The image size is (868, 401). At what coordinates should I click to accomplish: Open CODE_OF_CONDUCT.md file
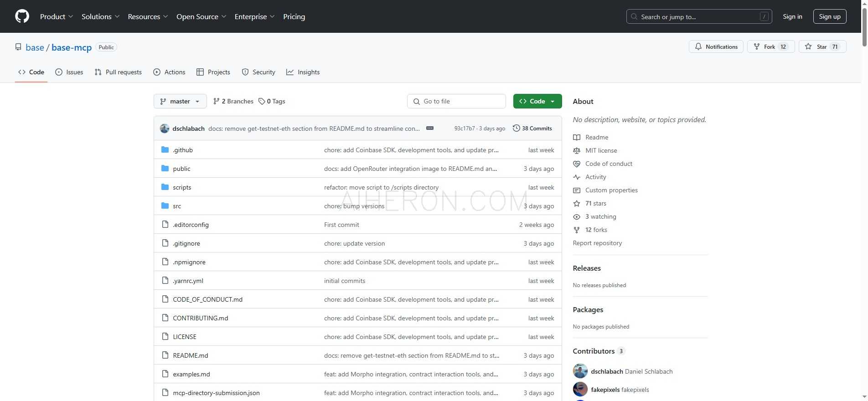pyautogui.click(x=207, y=299)
